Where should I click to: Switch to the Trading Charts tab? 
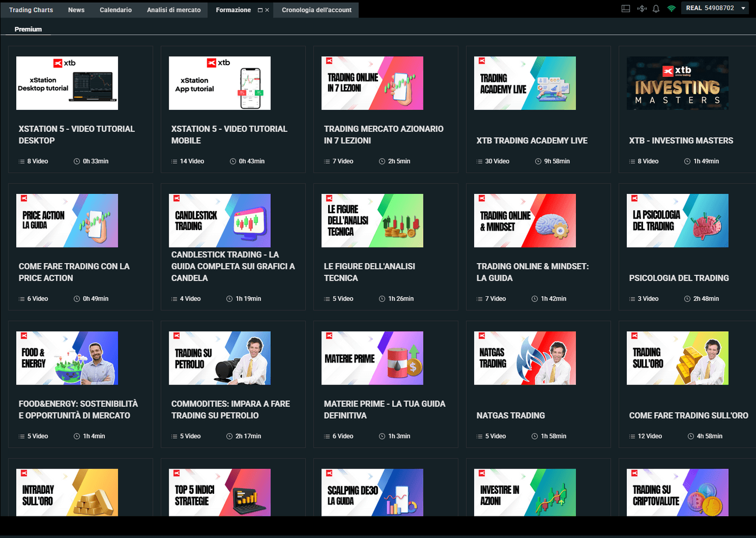click(31, 10)
